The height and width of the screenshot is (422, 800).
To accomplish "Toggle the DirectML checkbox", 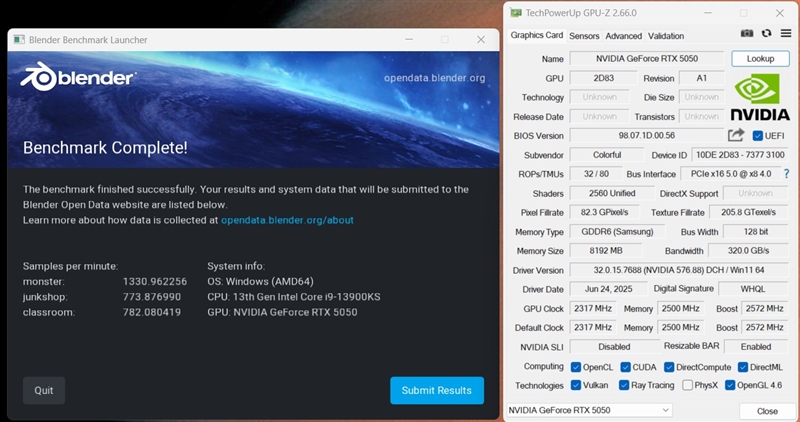I will [x=743, y=367].
